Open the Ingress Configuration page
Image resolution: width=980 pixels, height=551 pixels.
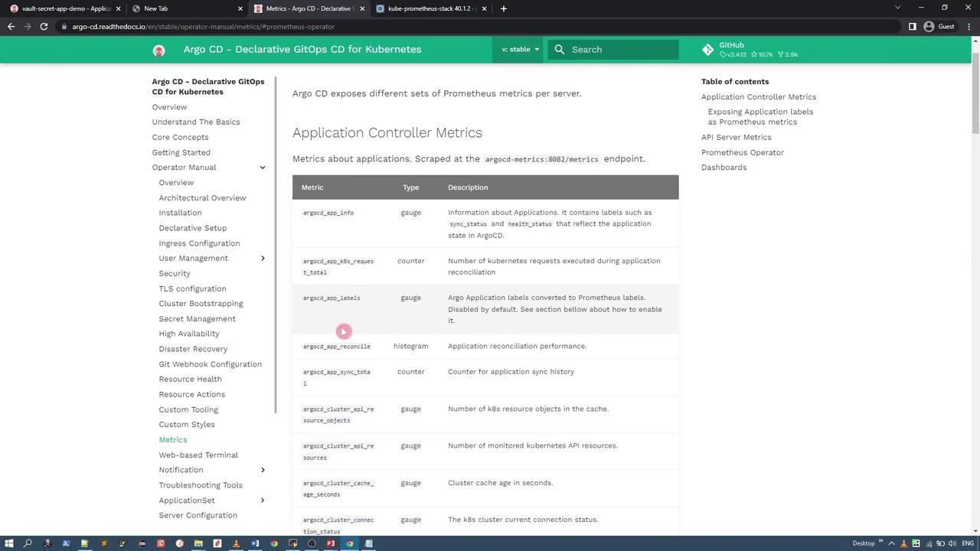pos(199,243)
